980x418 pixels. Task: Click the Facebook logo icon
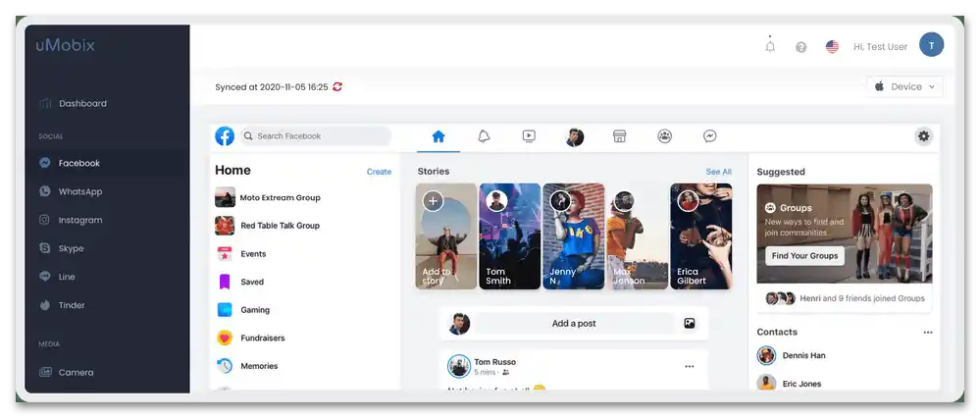pos(225,136)
